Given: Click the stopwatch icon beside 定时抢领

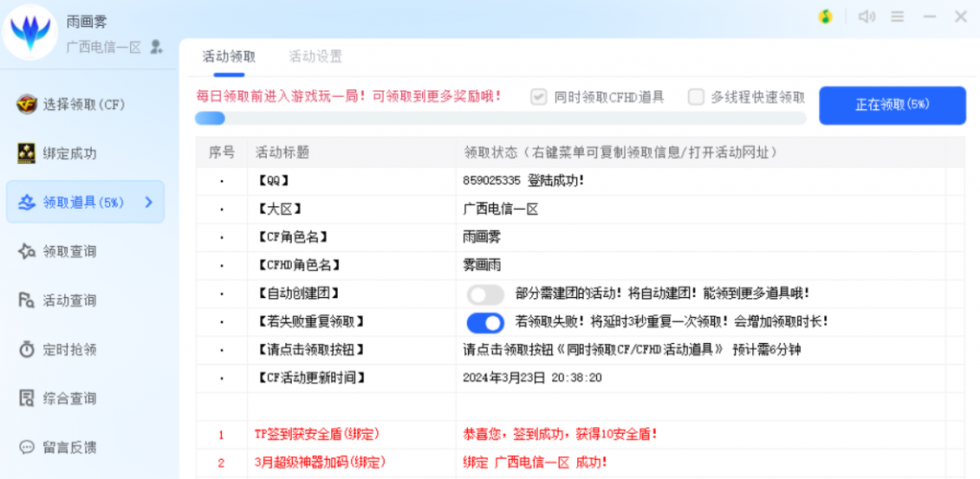Looking at the screenshot, I should [x=26, y=349].
